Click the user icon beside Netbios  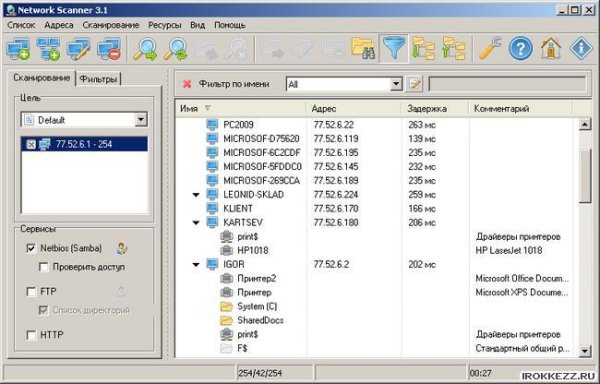coord(121,249)
